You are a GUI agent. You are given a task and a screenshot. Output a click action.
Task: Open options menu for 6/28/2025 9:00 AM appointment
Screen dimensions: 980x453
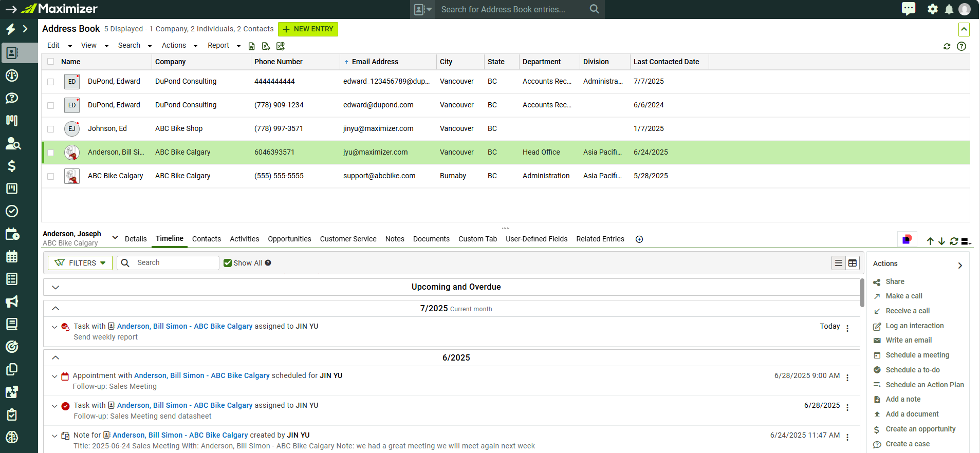pos(847,377)
